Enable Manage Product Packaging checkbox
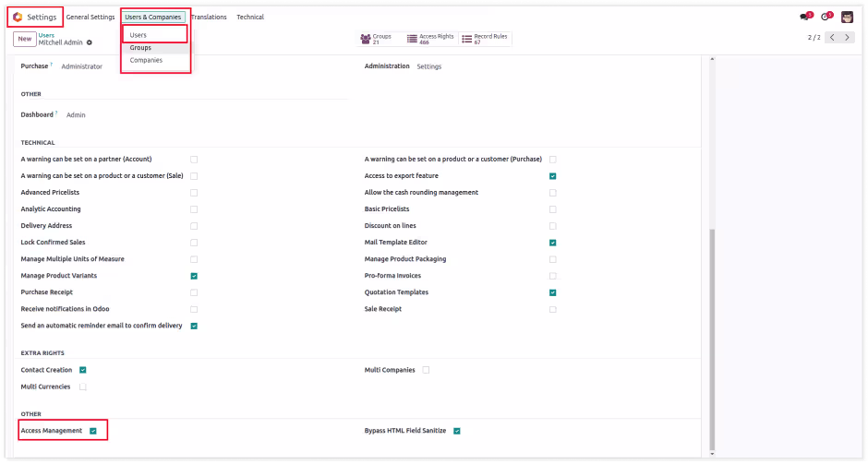The width and height of the screenshot is (868, 464). coord(552,259)
